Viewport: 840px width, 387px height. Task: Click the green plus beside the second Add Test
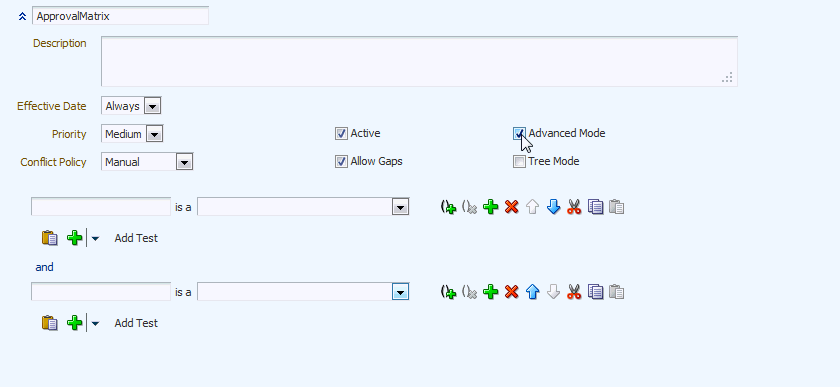74,323
